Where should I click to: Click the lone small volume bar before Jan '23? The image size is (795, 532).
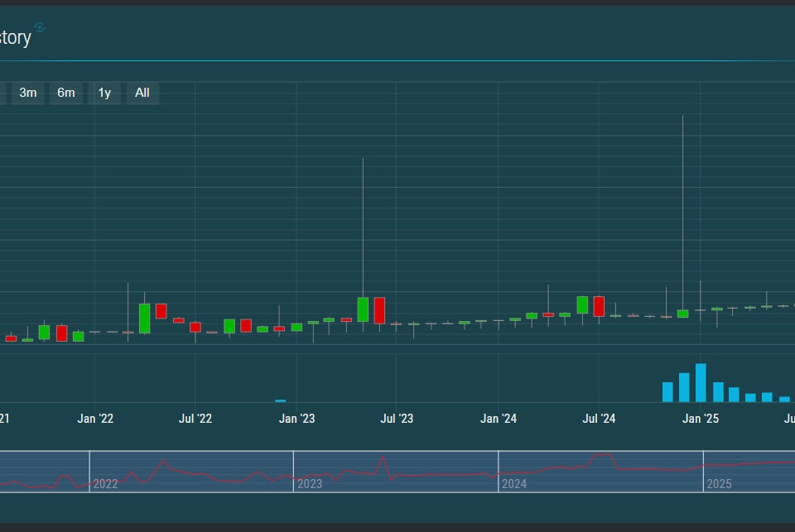click(x=281, y=400)
